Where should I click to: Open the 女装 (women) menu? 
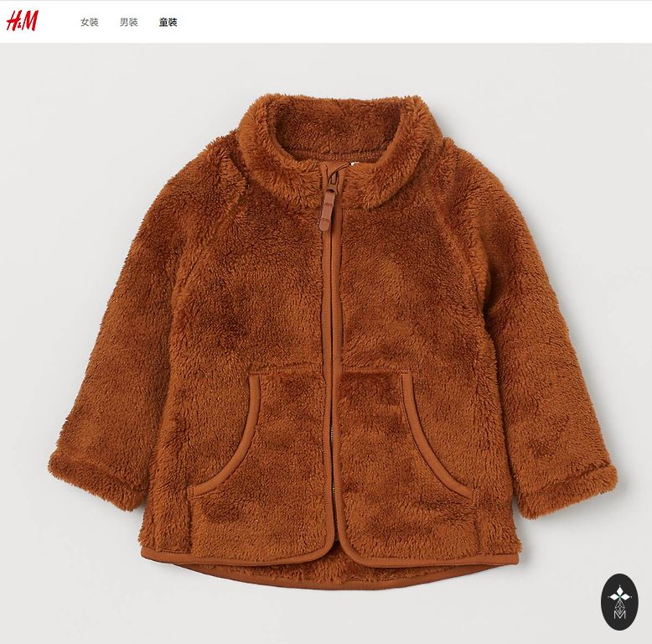click(x=90, y=22)
